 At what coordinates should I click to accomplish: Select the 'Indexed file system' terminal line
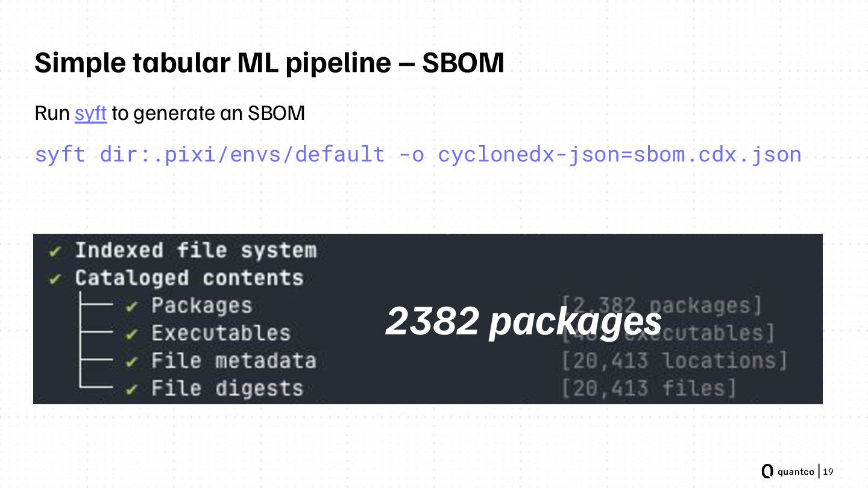pos(195,251)
